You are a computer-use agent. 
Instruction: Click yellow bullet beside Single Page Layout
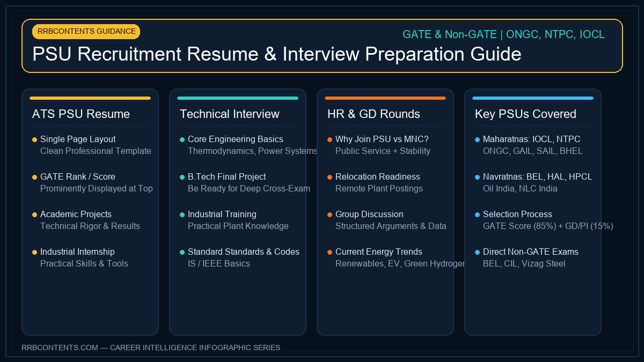coord(34,139)
